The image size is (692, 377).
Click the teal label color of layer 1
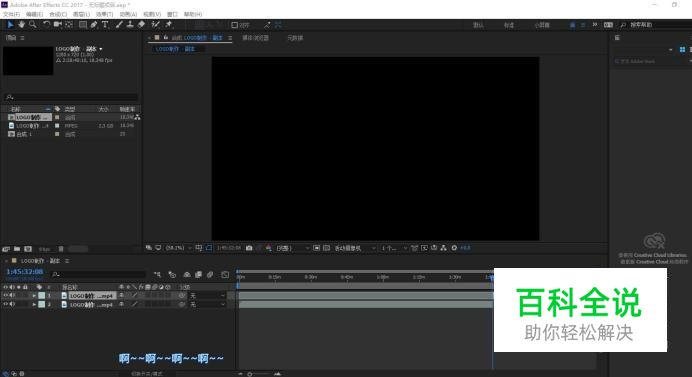click(41, 296)
